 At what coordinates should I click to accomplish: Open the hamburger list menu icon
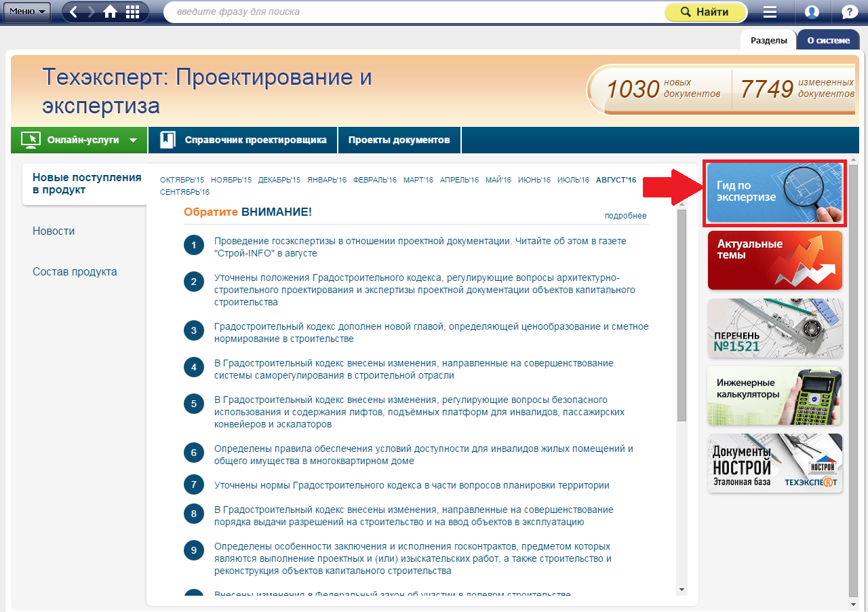[x=770, y=12]
